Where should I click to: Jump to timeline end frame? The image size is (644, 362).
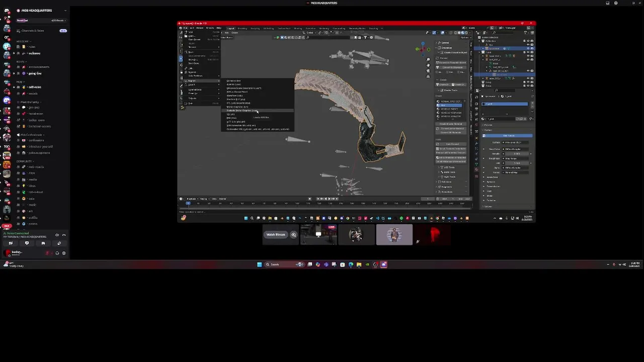(338, 199)
